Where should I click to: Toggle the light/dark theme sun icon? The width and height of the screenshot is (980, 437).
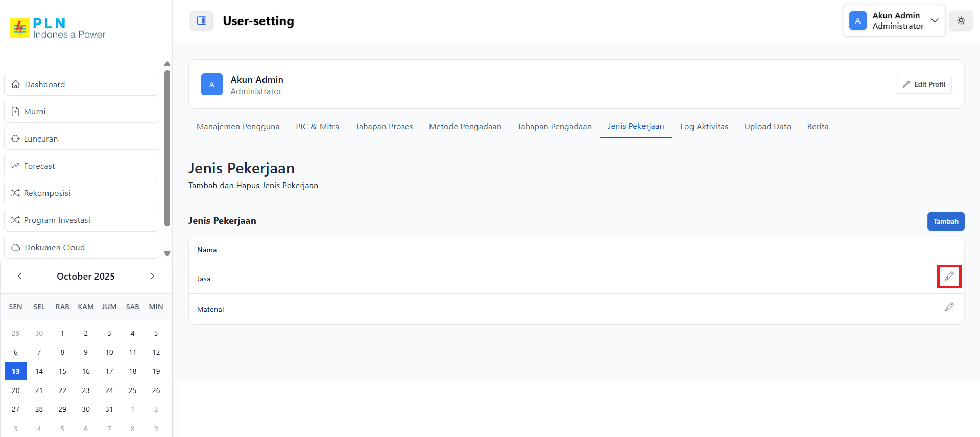pos(961,20)
